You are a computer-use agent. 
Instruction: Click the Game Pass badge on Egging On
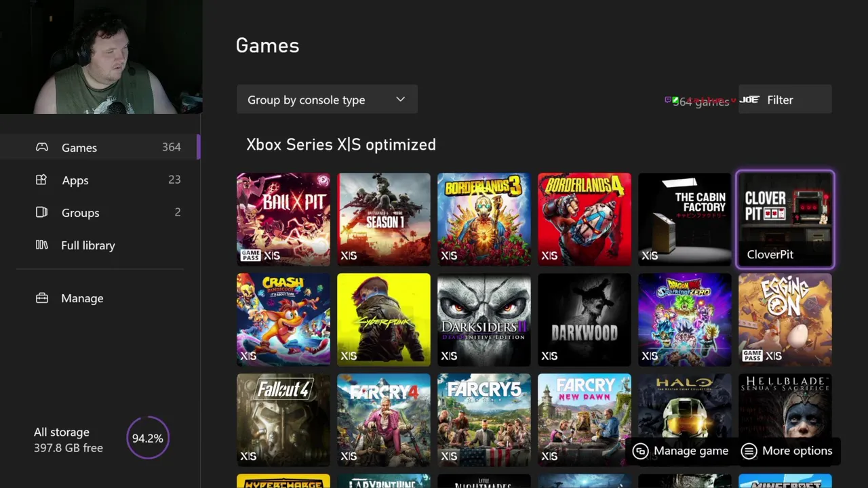coord(752,356)
